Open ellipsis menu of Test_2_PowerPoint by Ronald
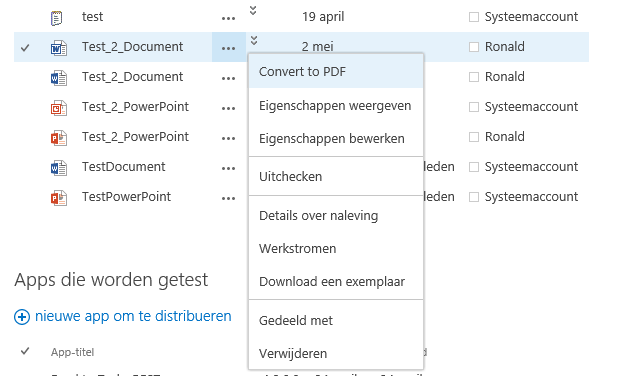Viewport: 620px width, 376px height. coord(229,138)
